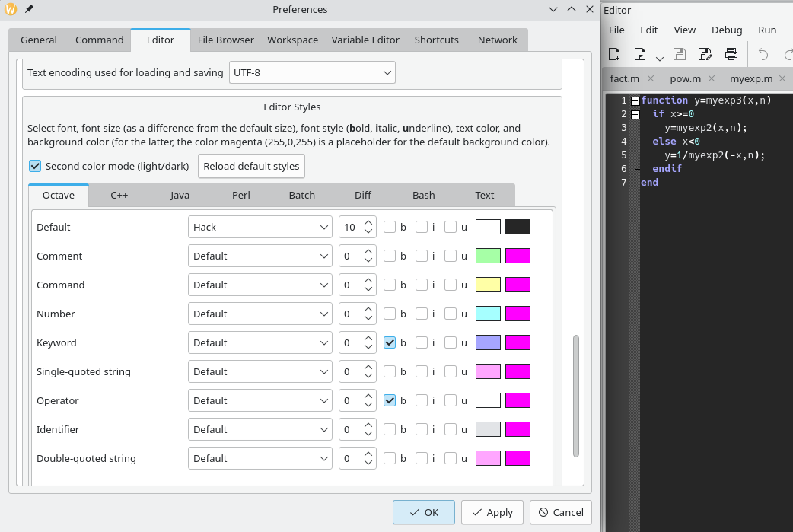Create a new file in the Editor

pyautogui.click(x=613, y=54)
